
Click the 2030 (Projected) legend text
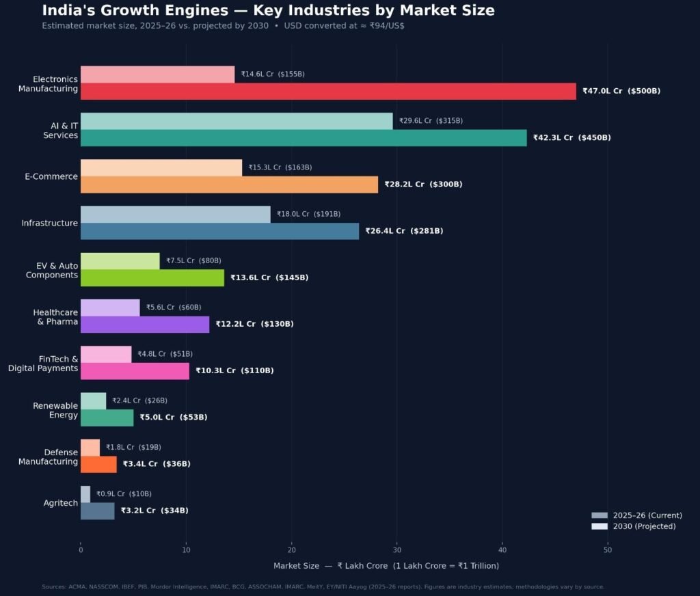pos(644,526)
